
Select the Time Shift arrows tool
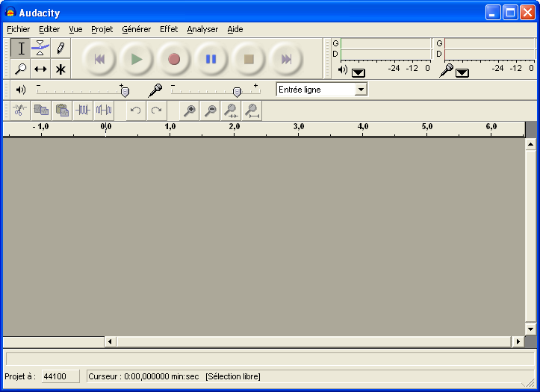[40, 69]
